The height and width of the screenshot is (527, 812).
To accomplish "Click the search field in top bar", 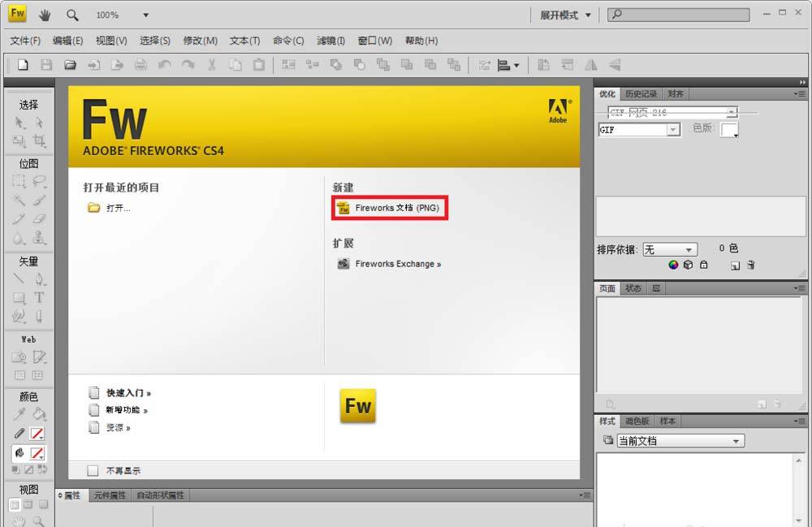I will 683,15.
